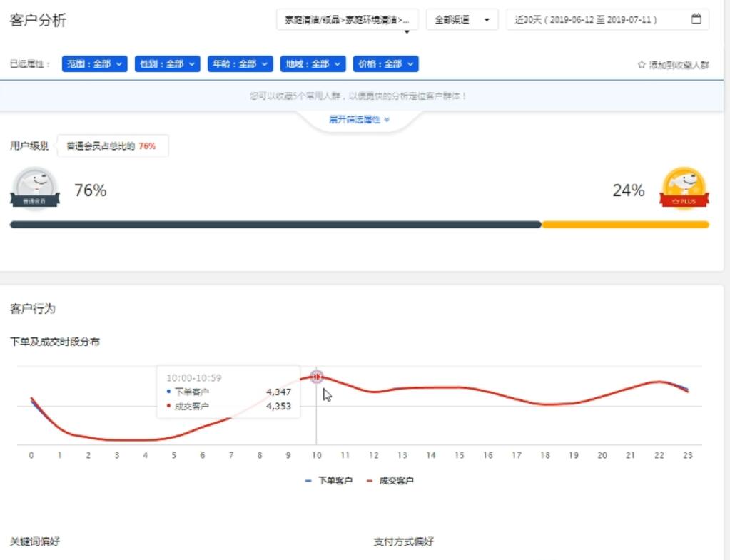Open the 年龄:全部 filter dropdown
730x560 pixels.
click(240, 63)
